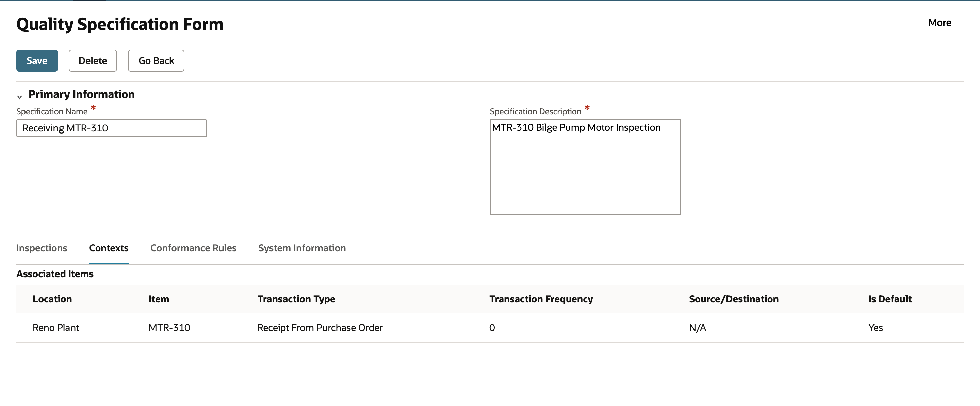Image resolution: width=980 pixels, height=406 pixels.
Task: Switch to the Inspections tab
Action: click(x=42, y=248)
